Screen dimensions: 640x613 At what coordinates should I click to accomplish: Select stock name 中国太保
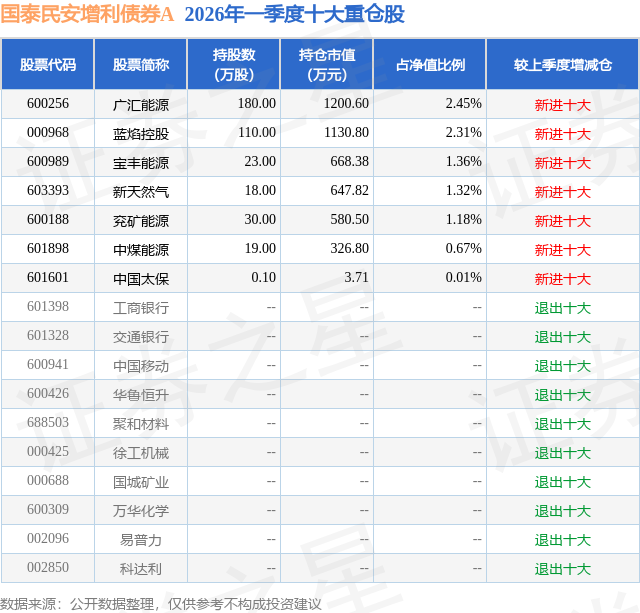141,279
